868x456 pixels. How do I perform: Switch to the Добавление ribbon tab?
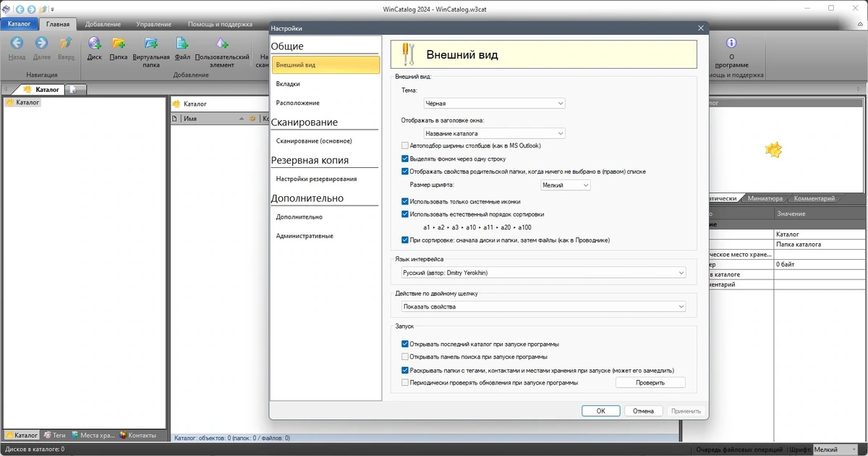pos(103,24)
